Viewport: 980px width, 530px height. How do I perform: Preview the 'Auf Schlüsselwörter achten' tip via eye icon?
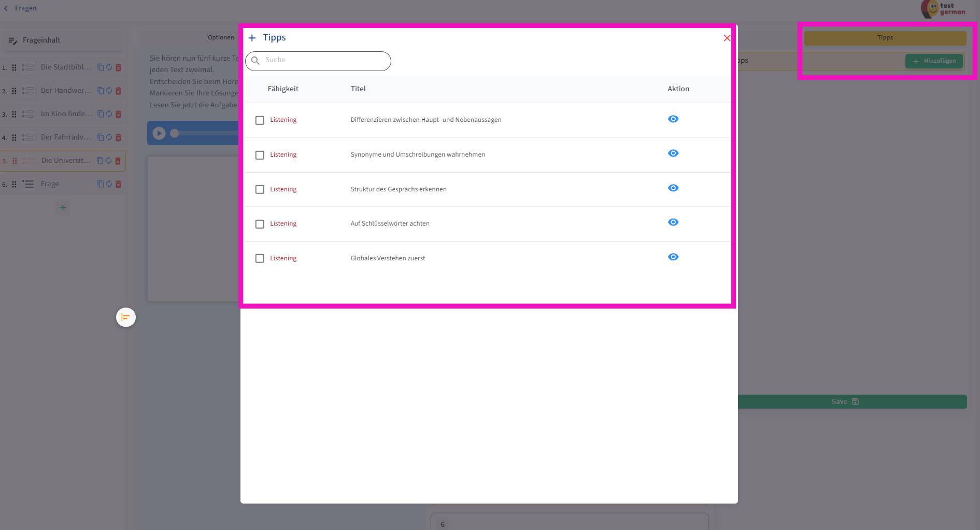[x=673, y=222]
